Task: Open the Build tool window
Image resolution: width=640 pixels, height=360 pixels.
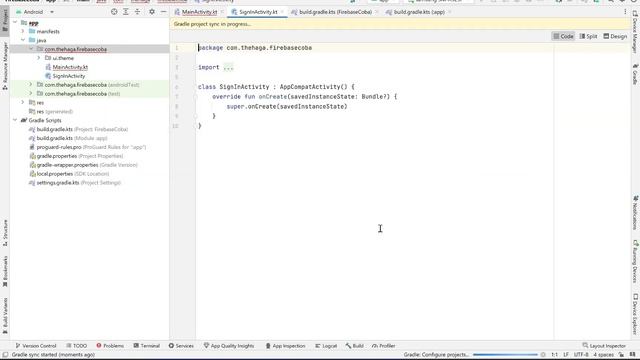Action: tap(354, 346)
